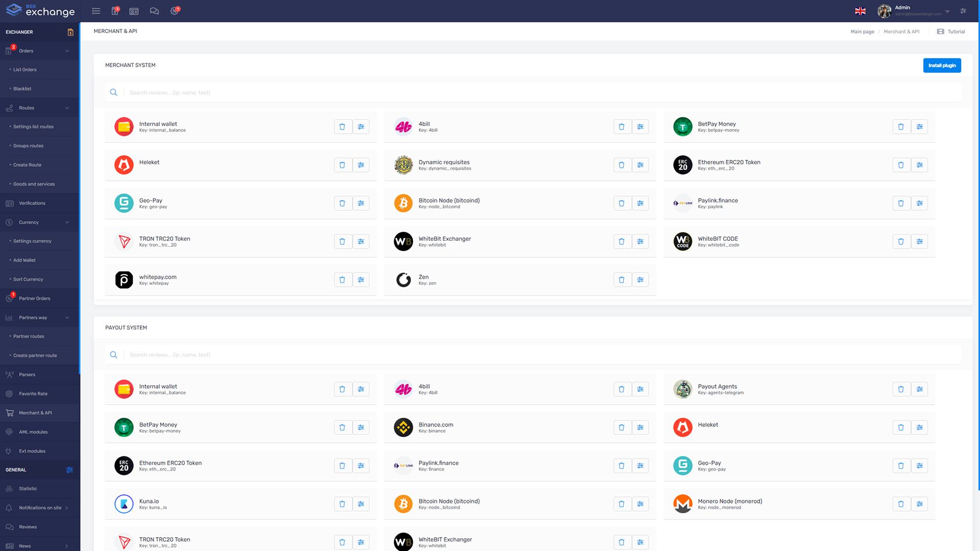Open the ID card icon in top bar

134,11
